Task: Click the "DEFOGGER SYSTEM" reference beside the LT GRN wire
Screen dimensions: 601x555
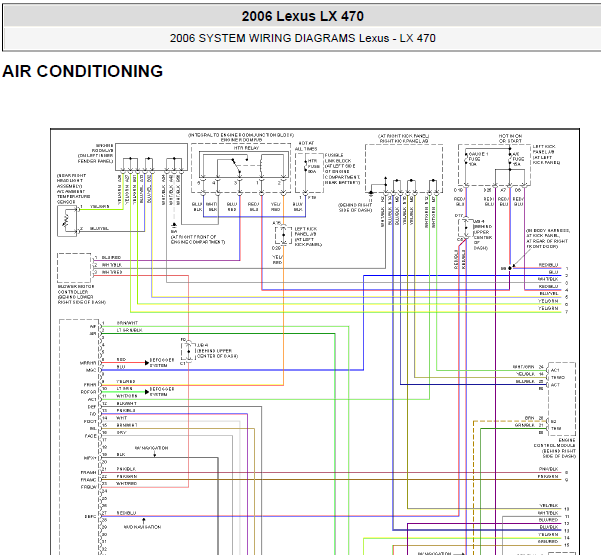Action: [161, 392]
